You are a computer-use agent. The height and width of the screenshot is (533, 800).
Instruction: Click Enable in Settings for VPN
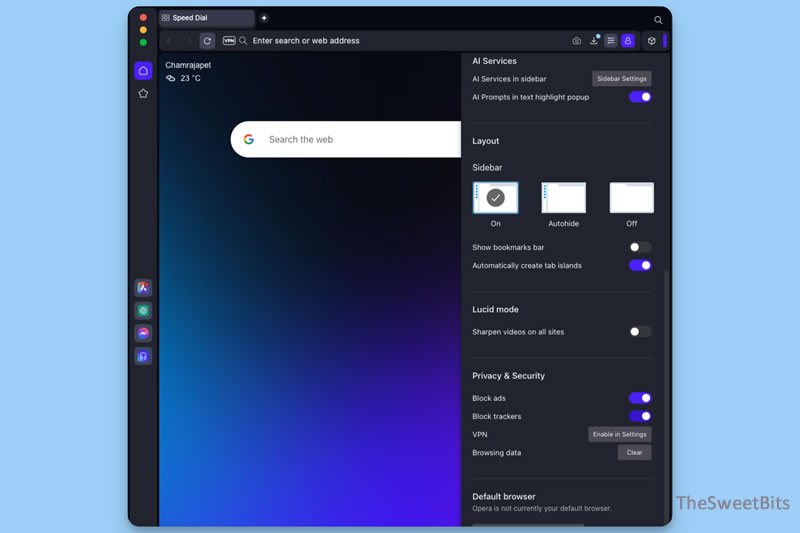619,435
